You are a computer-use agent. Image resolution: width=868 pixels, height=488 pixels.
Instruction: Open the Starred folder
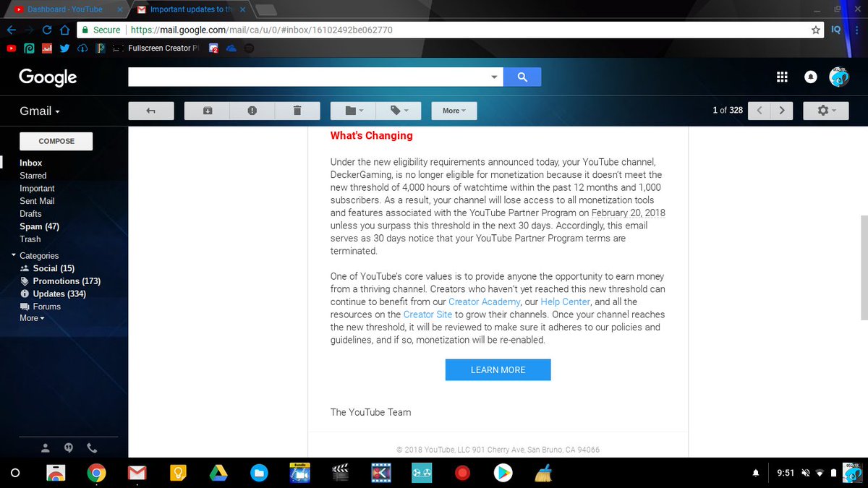33,176
